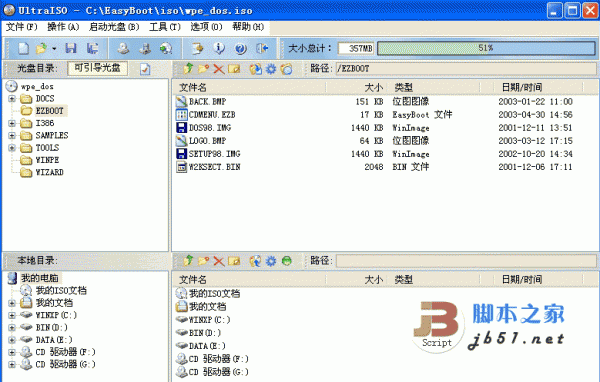Select the wpe_dos root disc node

pyautogui.click(x=37, y=87)
